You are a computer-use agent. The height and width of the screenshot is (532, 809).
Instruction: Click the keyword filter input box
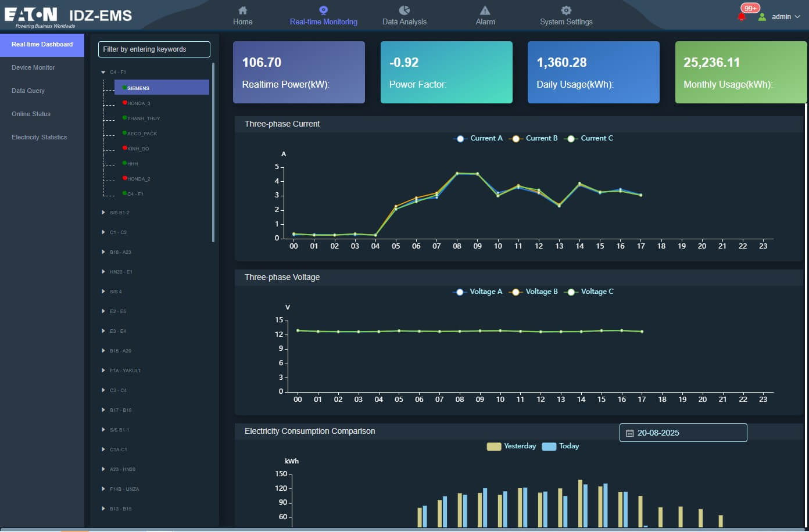coord(154,49)
